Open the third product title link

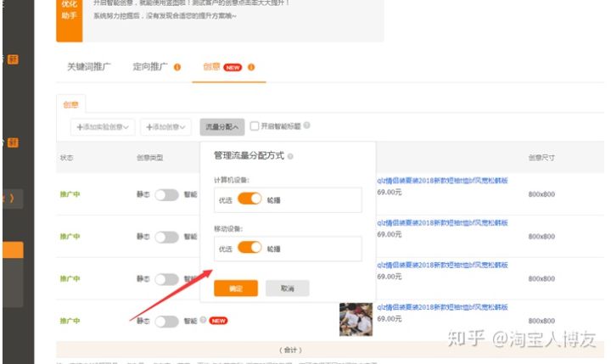coord(442,265)
